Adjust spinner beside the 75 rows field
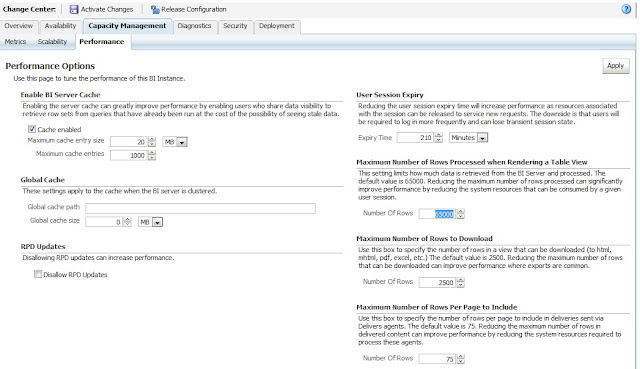 [x=461, y=359]
